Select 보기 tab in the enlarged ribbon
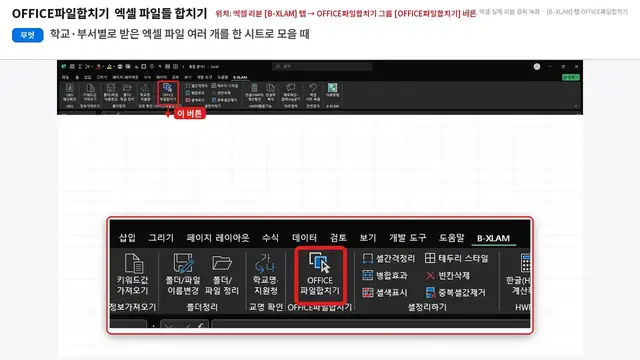 pyautogui.click(x=368, y=238)
